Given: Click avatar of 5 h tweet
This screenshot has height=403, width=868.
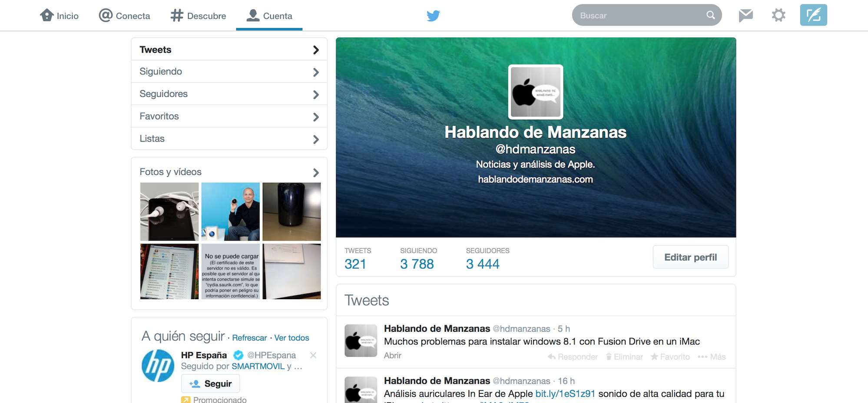Looking at the screenshot, I should click(361, 340).
